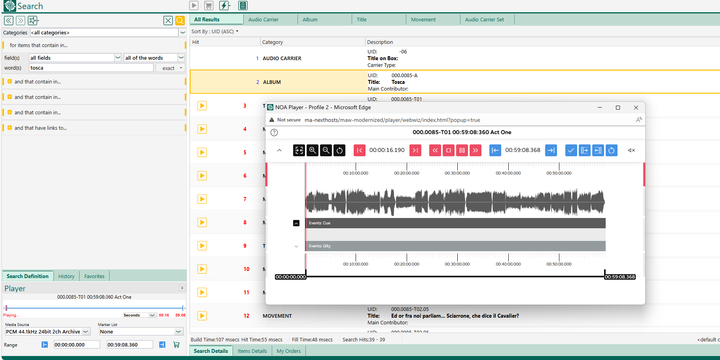Open the shopping cart in the top toolbar
The image size is (720, 360).
(x=209, y=6)
